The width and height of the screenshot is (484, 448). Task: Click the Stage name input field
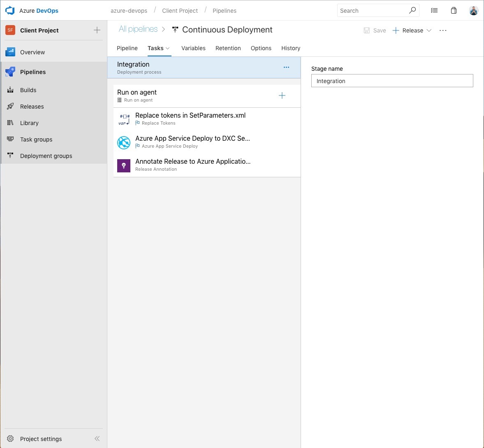click(x=392, y=81)
